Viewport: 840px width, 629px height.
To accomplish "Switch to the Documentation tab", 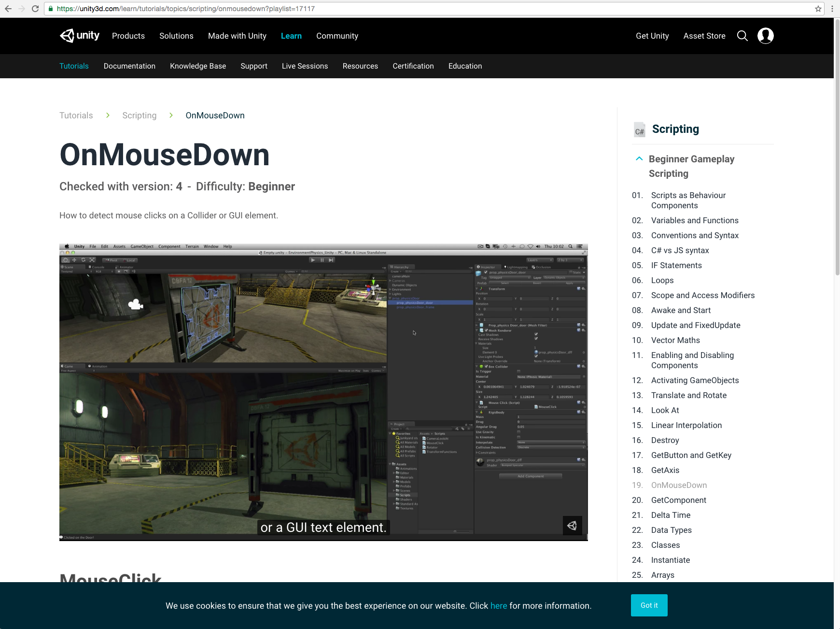I will [x=129, y=66].
